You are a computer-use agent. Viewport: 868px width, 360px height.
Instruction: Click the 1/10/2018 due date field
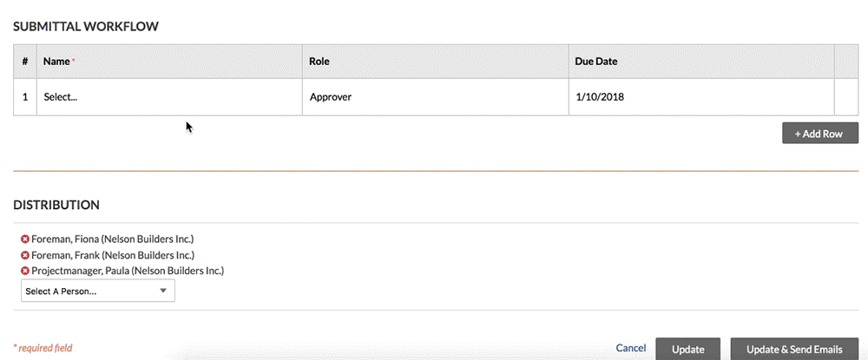tap(700, 97)
